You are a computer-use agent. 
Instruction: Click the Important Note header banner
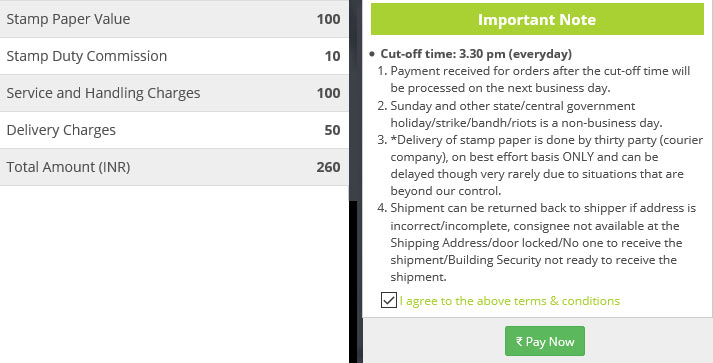(537, 19)
